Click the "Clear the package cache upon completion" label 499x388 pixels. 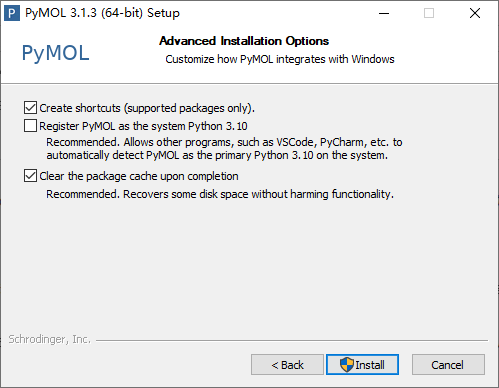click(139, 176)
